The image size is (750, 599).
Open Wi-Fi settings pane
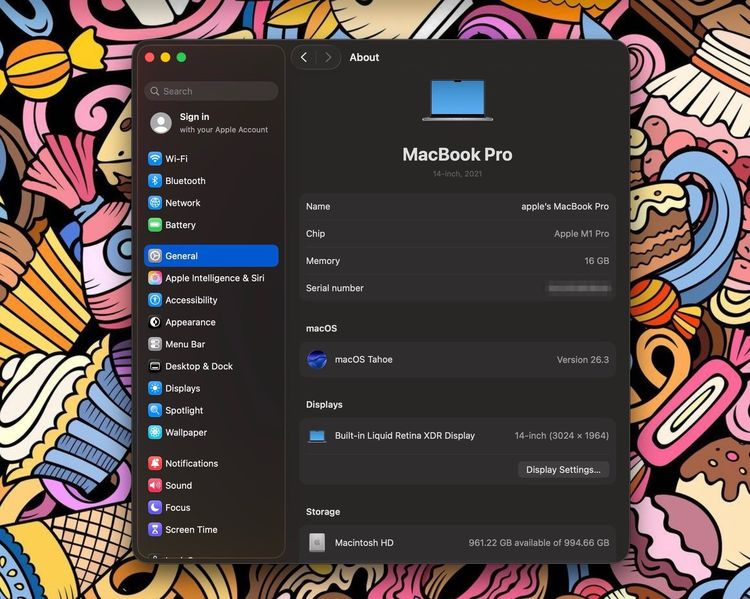[x=211, y=158]
